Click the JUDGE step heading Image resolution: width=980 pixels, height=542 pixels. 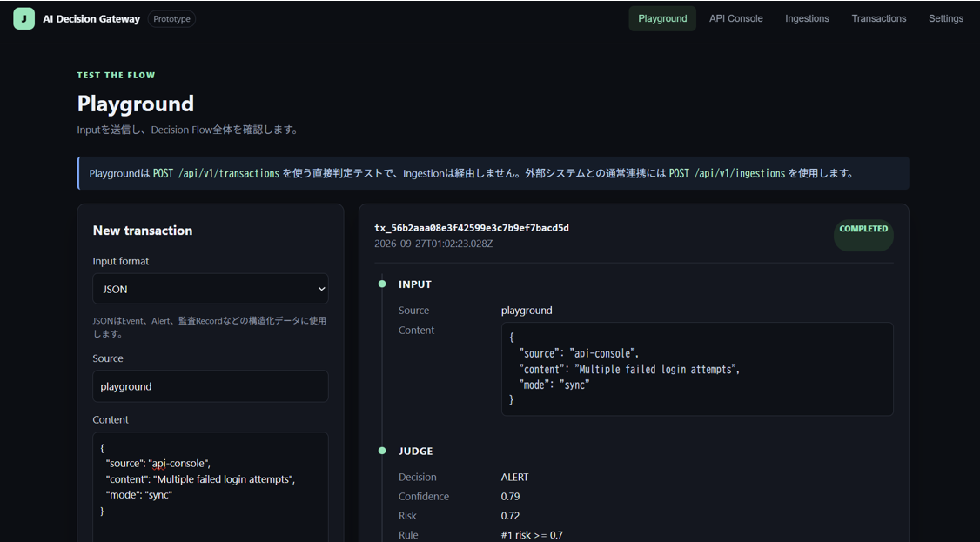[x=416, y=451]
